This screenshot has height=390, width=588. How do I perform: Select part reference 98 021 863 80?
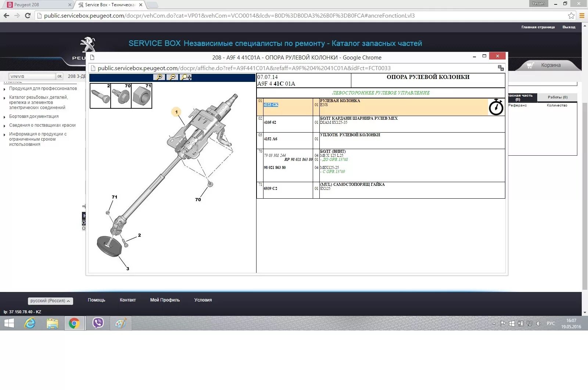click(x=275, y=167)
